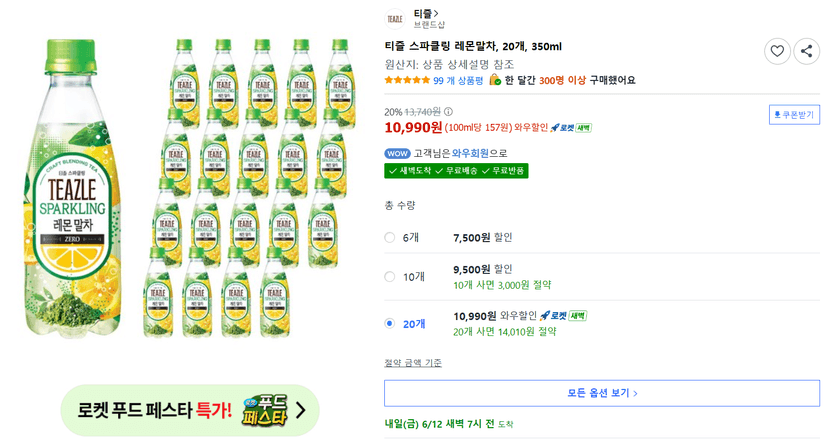Image resolution: width=828 pixels, height=445 pixels.
Task: Click the Teazle brand logo icon
Action: [x=395, y=19]
